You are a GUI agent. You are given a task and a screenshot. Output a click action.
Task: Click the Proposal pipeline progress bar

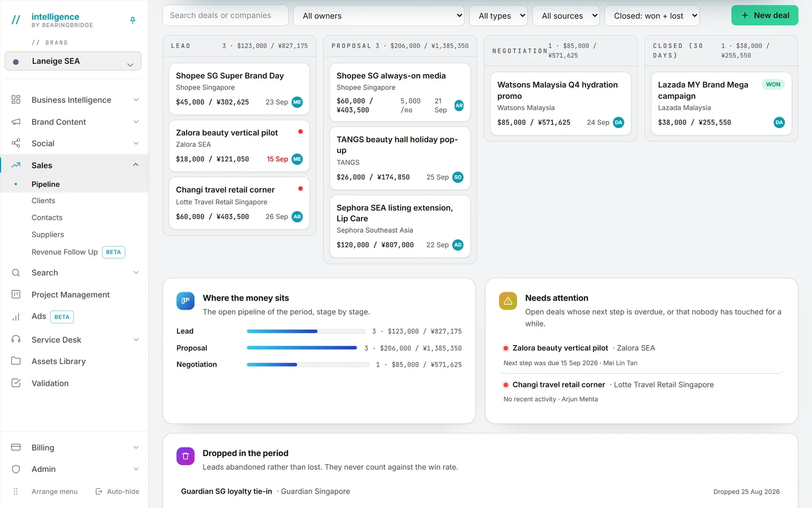(302, 348)
